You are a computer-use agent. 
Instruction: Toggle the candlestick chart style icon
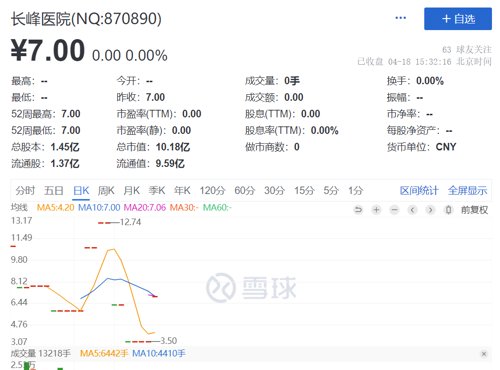pyautogui.click(x=449, y=210)
